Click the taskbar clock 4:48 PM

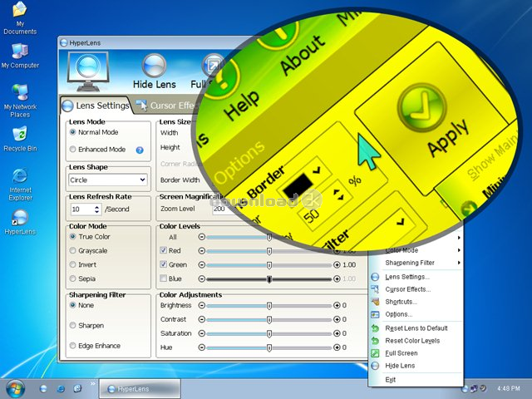point(508,388)
